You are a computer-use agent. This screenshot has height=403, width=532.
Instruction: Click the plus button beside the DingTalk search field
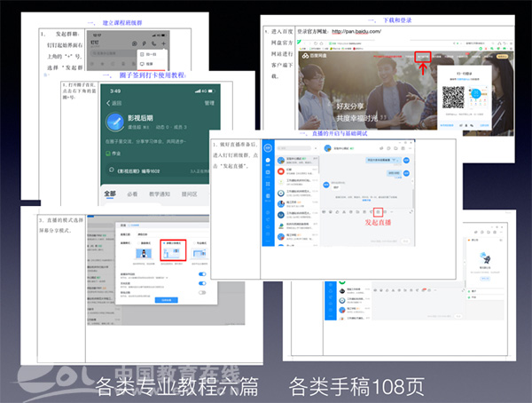click(x=316, y=148)
